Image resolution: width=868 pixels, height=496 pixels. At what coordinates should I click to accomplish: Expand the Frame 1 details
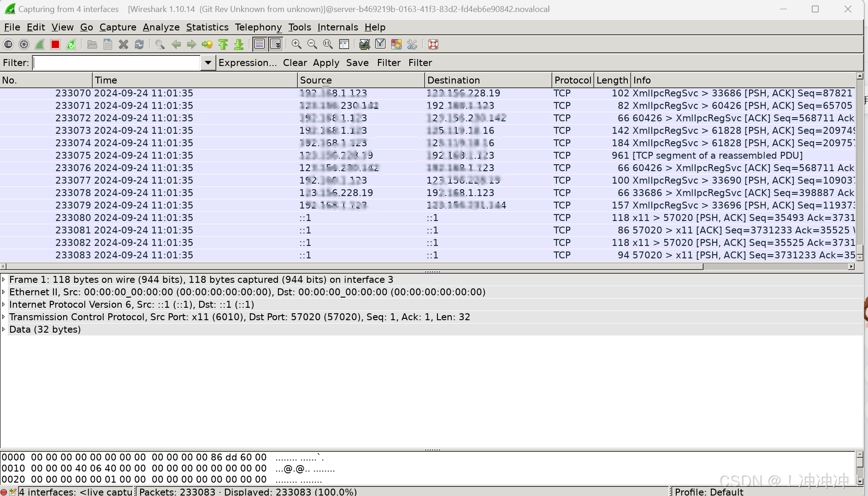point(5,280)
